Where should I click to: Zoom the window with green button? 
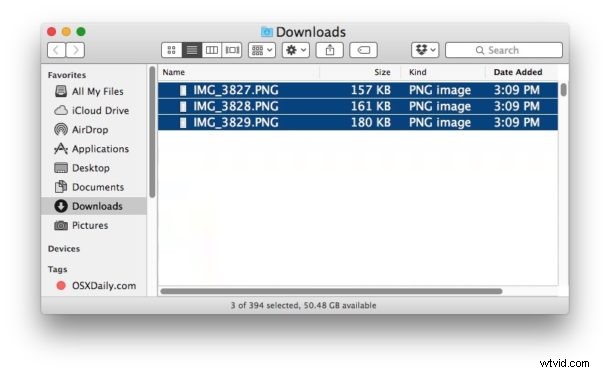[81, 32]
